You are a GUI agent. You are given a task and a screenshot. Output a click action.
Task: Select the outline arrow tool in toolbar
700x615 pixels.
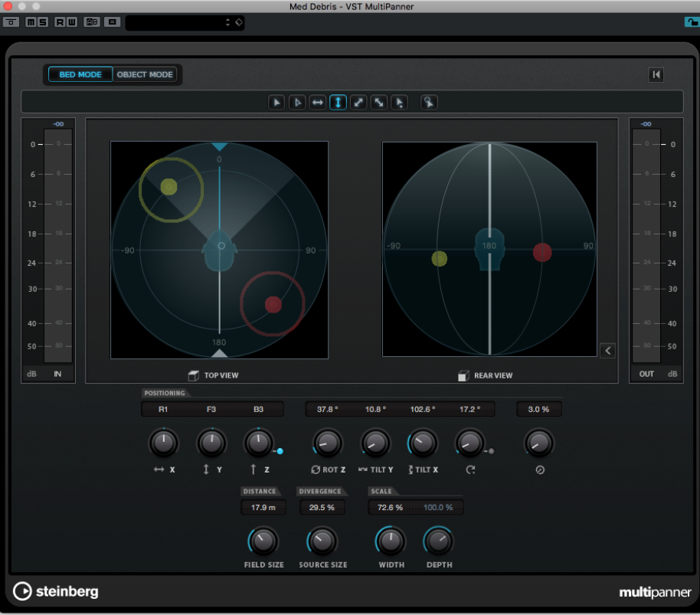[297, 103]
